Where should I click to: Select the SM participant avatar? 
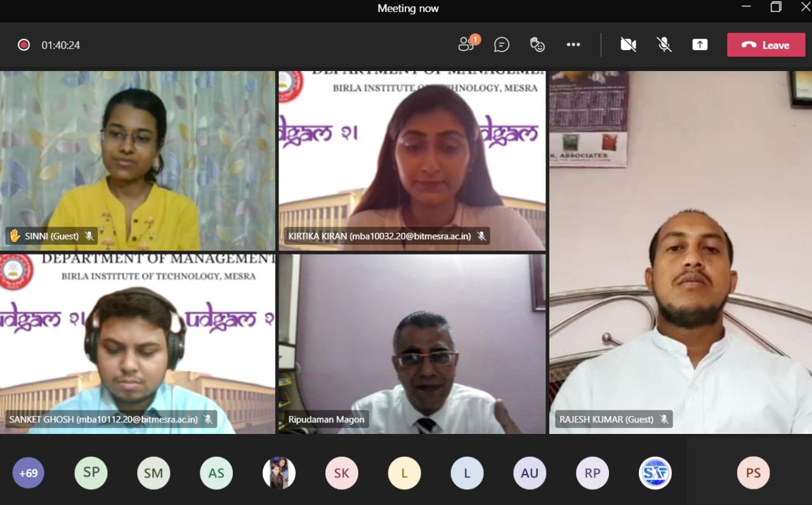154,473
